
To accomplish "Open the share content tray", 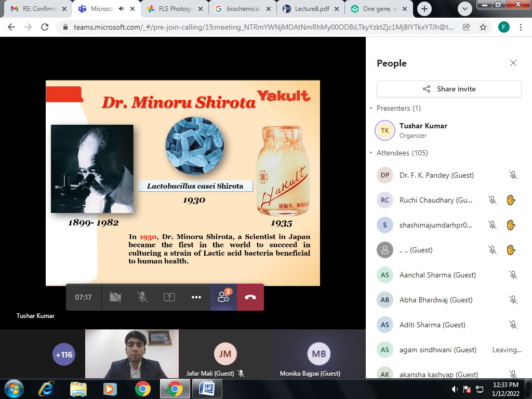I will [169, 297].
